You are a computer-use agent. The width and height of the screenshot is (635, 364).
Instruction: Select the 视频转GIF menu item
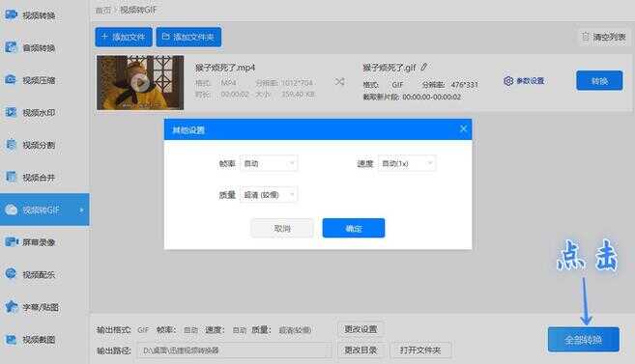[x=44, y=210]
